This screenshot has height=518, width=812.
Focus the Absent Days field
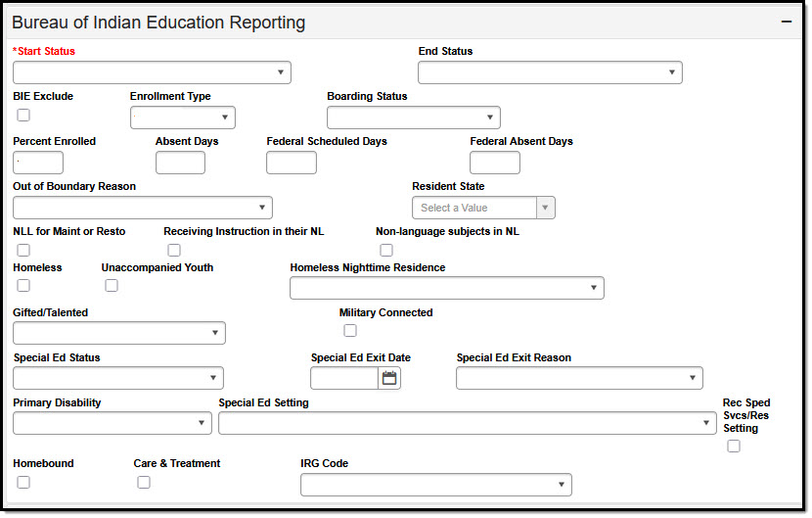pyautogui.click(x=180, y=163)
